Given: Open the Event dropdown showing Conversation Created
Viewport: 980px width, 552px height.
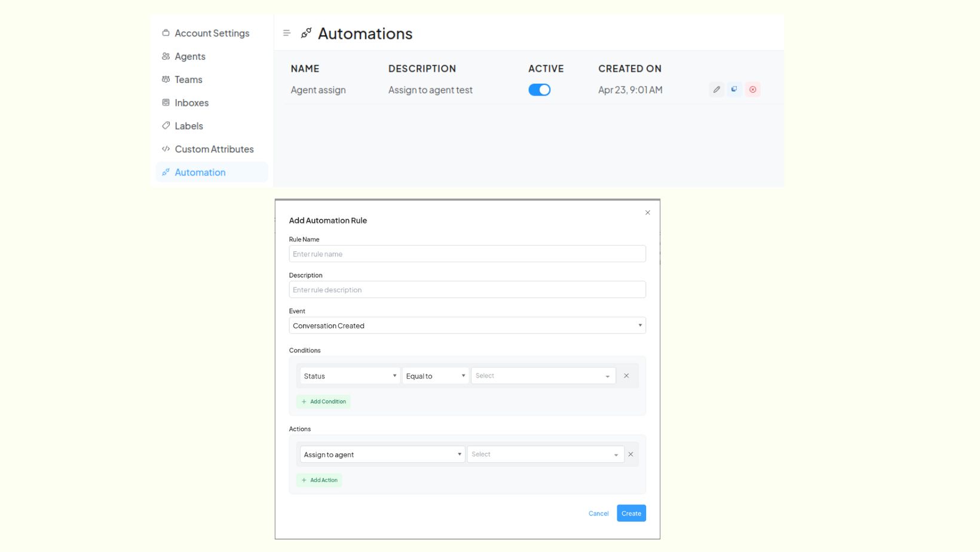Looking at the screenshot, I should point(467,326).
